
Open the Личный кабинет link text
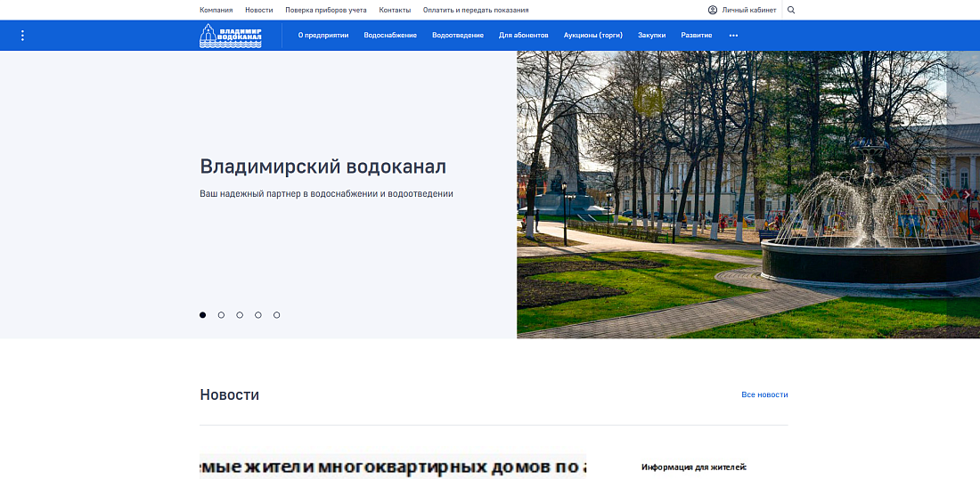pyautogui.click(x=748, y=10)
